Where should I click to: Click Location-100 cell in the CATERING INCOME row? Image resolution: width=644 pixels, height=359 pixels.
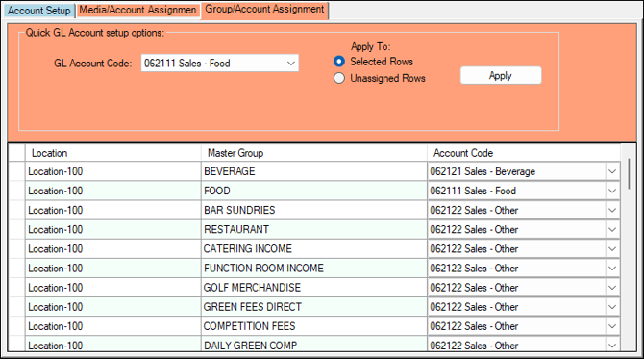point(113,248)
